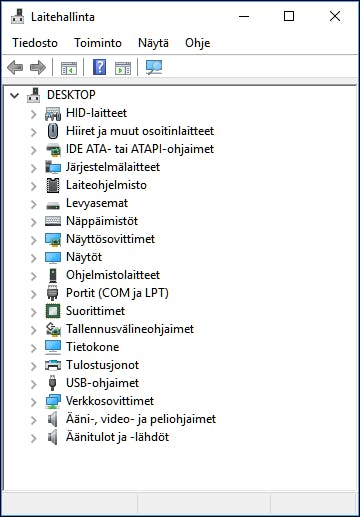The image size is (360, 517).
Task: Click the Tulostusjonot printer icon
Action: pos(53,365)
